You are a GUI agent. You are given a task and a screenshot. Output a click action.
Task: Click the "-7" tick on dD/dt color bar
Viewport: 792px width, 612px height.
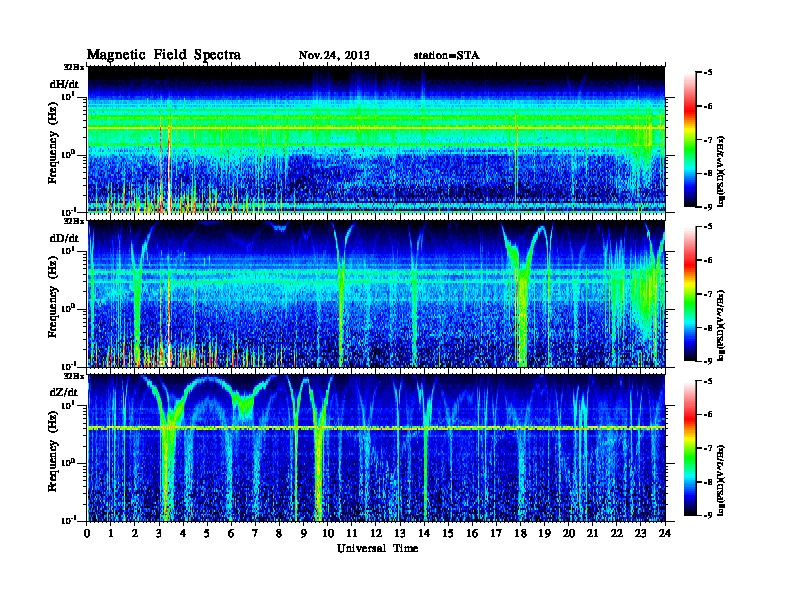708,294
